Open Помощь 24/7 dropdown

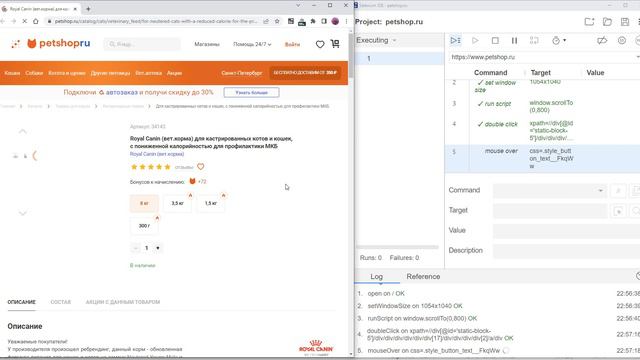point(252,44)
